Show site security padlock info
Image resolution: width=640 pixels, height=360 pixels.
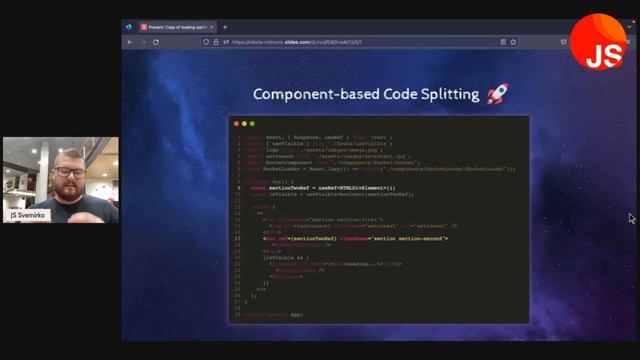[x=216, y=42]
